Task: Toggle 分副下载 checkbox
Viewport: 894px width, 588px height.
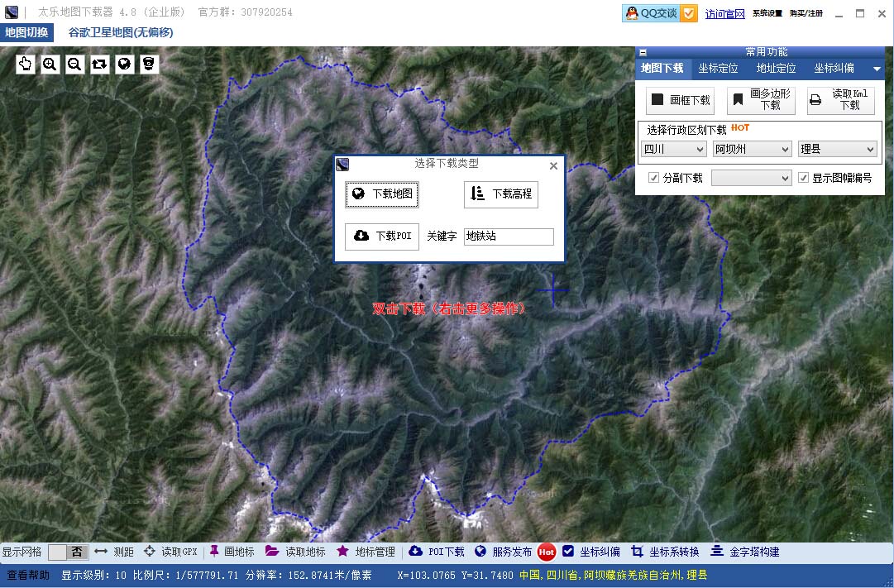Action: 653,178
